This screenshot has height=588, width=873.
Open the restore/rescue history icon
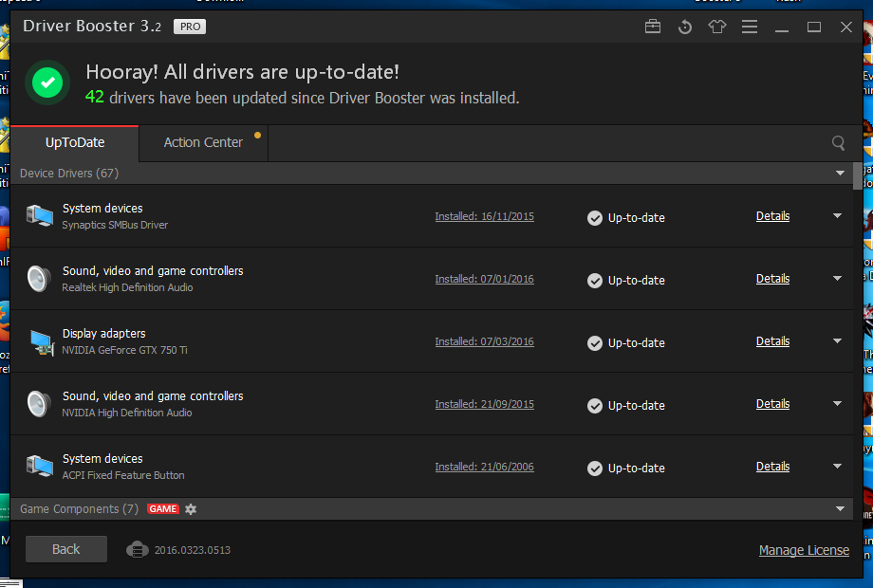coord(685,27)
